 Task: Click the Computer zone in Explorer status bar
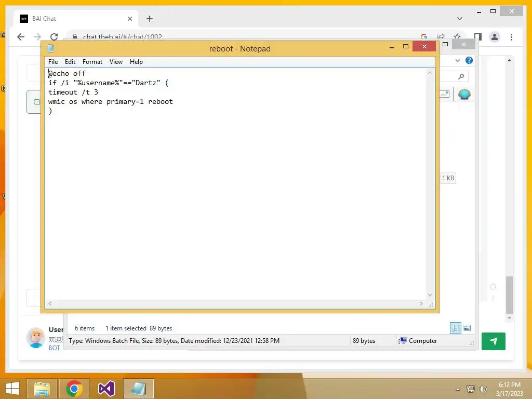point(418,341)
